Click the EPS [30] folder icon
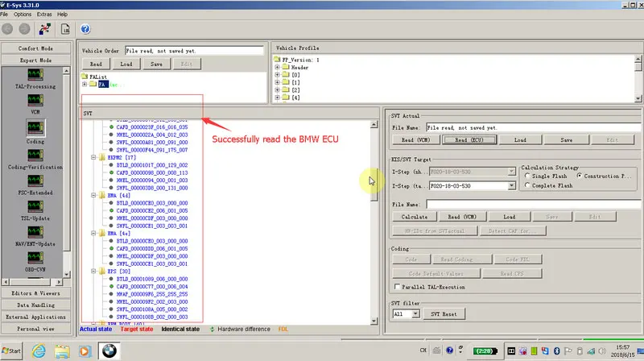The width and height of the screenshot is (644, 361). [x=102, y=271]
